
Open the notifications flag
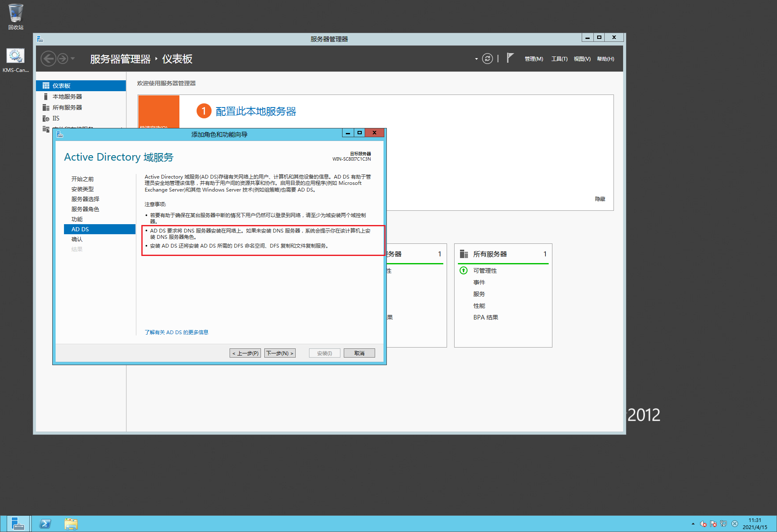pos(510,58)
